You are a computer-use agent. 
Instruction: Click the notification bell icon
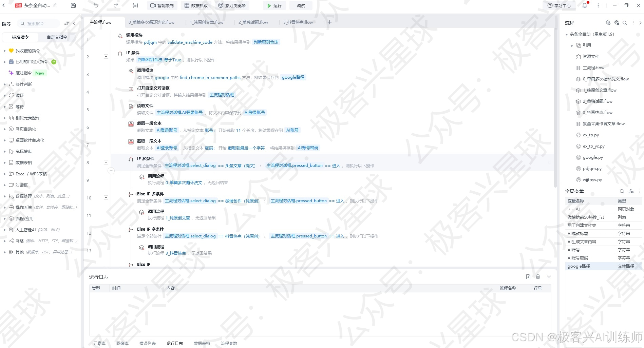(x=585, y=5)
